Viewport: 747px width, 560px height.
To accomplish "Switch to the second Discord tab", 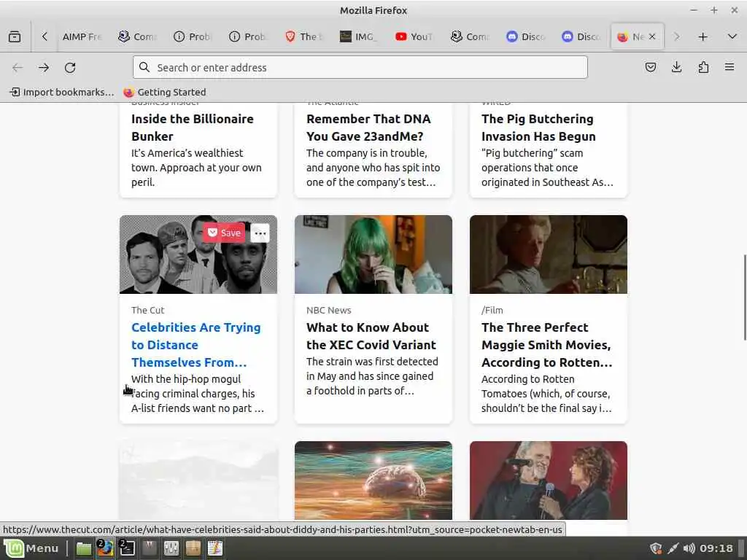I will point(581,36).
